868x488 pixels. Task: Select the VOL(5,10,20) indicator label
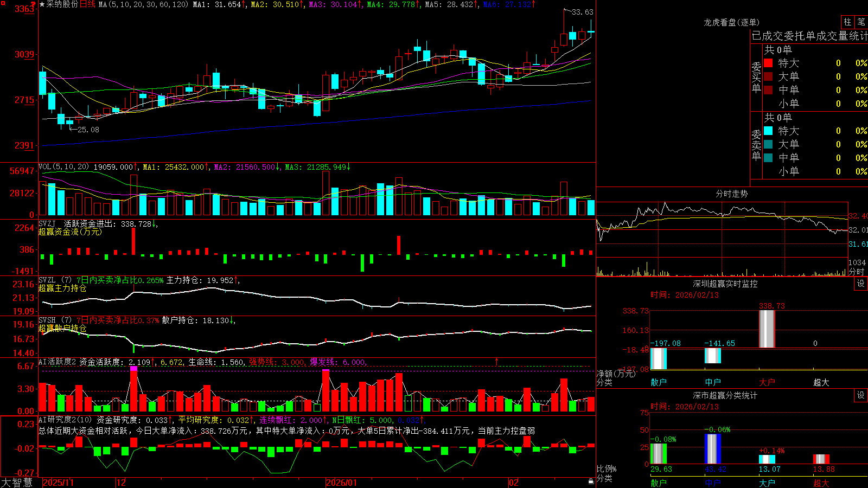(x=63, y=167)
